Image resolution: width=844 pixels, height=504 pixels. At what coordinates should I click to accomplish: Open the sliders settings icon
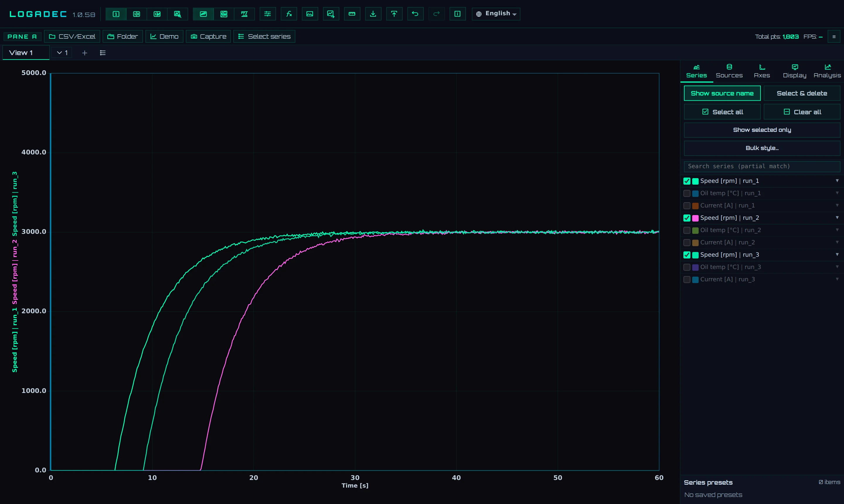point(268,14)
